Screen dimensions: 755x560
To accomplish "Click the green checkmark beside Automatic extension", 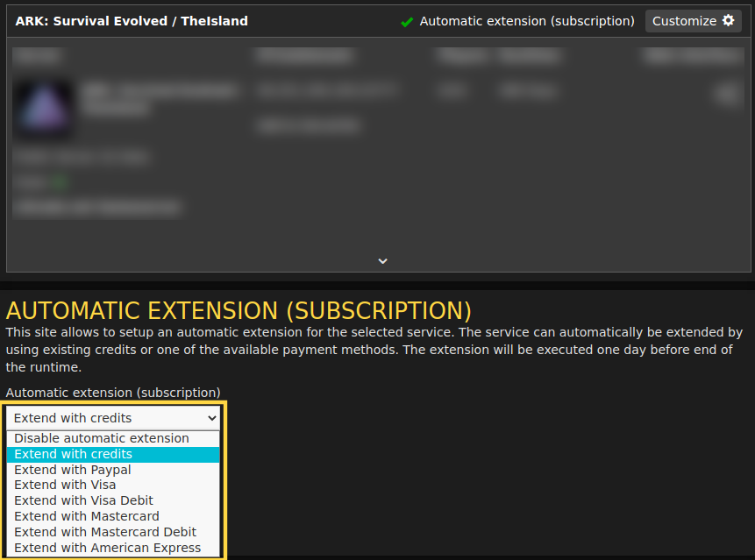I will point(407,21).
